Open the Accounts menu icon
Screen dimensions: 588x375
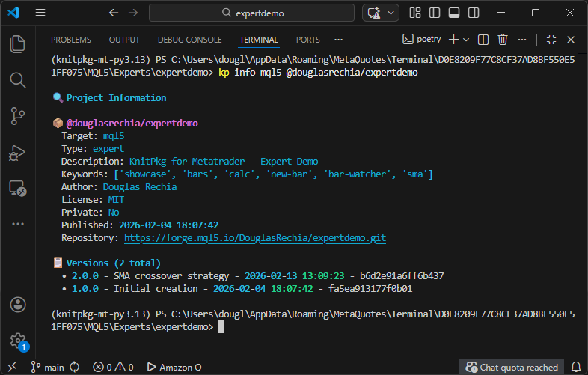[x=17, y=305]
